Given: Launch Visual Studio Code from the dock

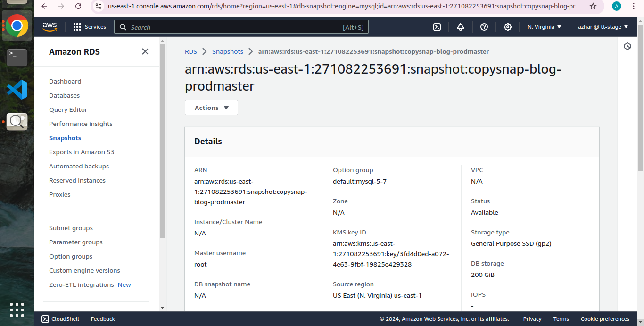Looking at the screenshot, I should click(x=17, y=90).
